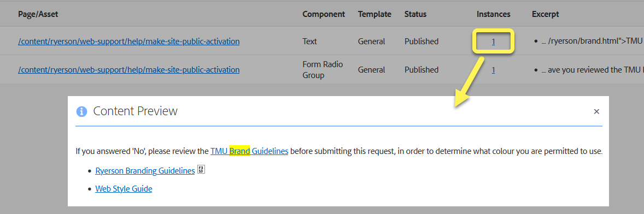Click the Instances count in the Form Radio Group row
The image size is (644, 214).
(493, 70)
